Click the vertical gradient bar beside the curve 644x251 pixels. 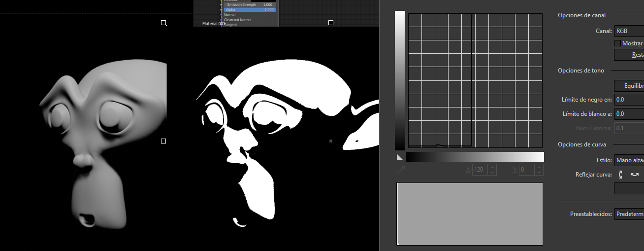(400, 80)
